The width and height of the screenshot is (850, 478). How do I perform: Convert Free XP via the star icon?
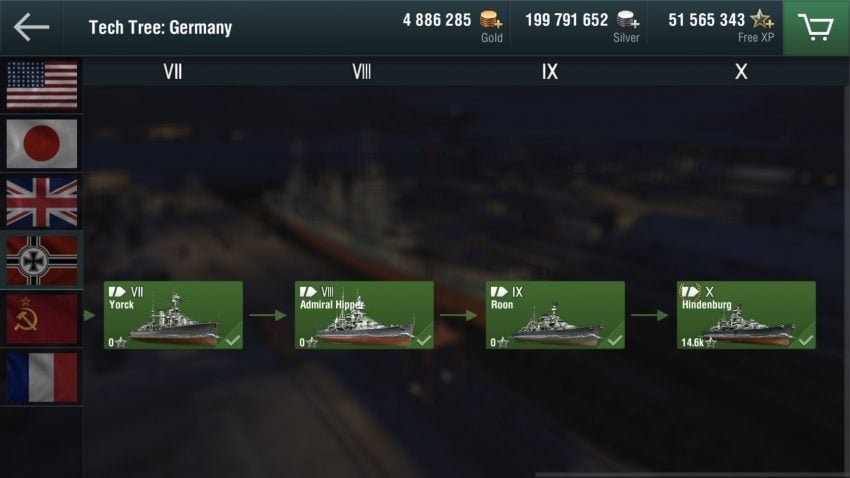762,20
